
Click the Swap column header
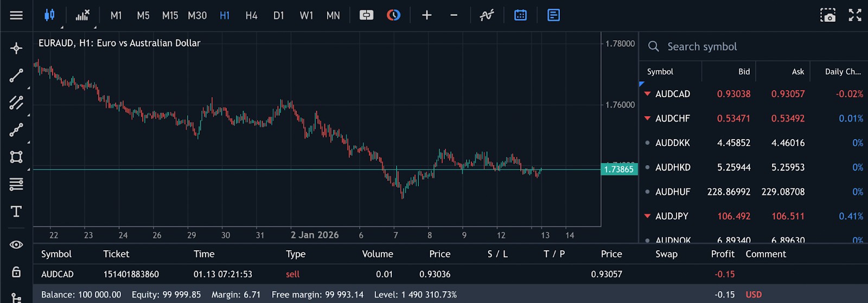pyautogui.click(x=666, y=254)
